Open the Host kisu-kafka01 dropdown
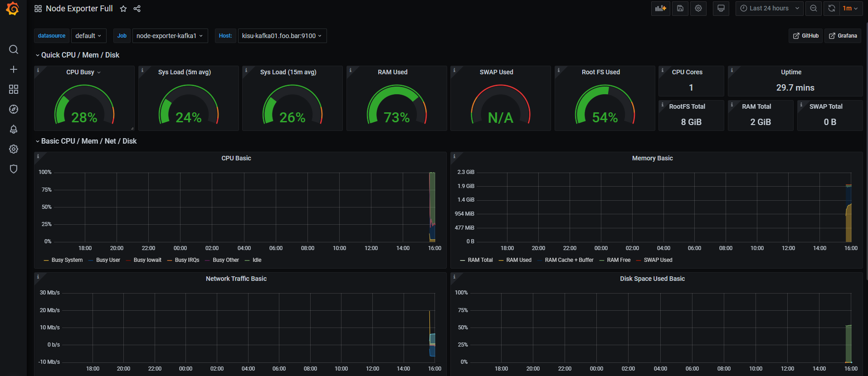 click(x=282, y=36)
